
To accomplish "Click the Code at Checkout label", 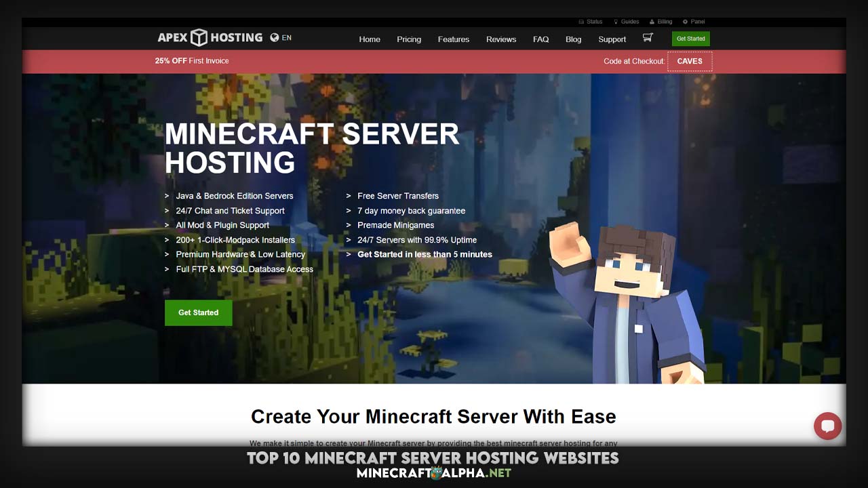I will (634, 61).
